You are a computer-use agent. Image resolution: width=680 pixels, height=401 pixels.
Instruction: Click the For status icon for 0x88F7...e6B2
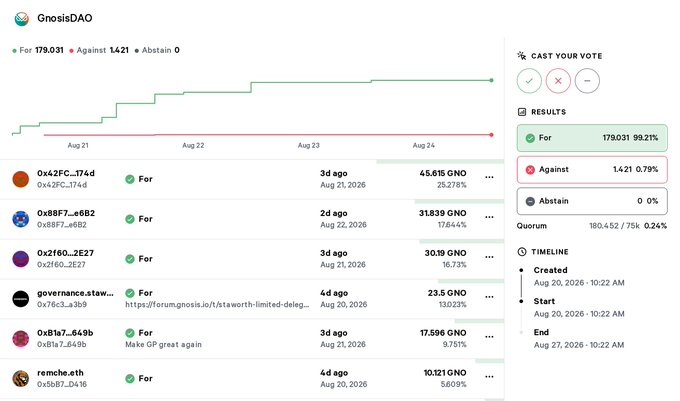[x=130, y=219]
